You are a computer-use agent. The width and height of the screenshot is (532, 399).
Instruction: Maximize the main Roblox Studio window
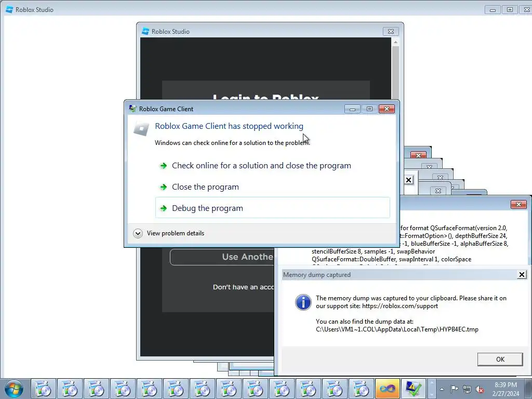(x=510, y=10)
